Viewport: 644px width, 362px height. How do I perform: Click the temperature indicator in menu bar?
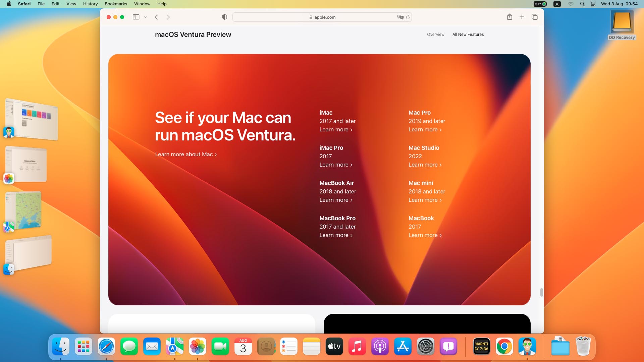(x=540, y=4)
